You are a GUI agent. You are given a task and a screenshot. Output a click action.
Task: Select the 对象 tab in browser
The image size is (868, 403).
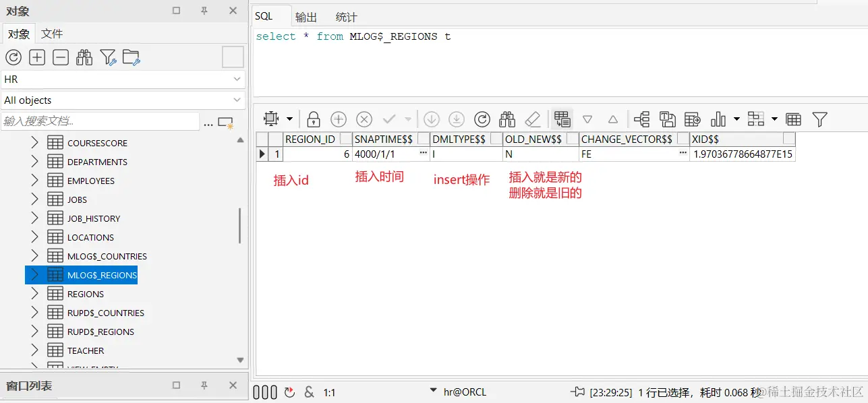pos(19,34)
